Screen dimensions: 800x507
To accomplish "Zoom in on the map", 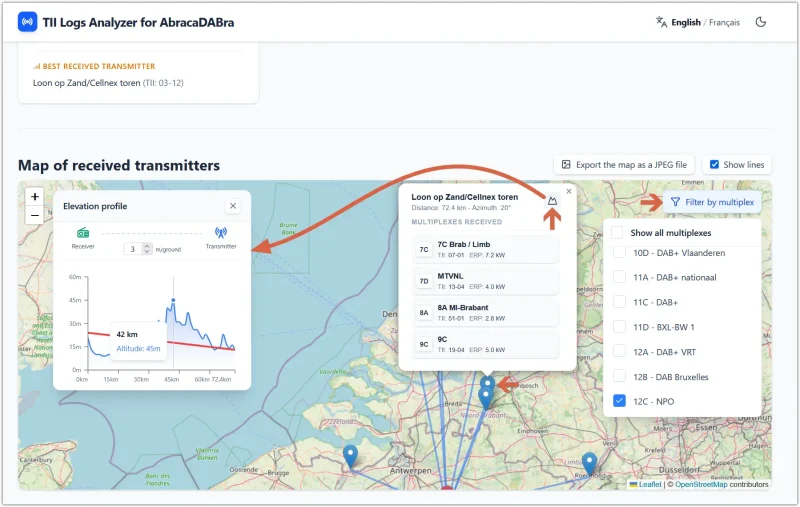I will click(35, 196).
